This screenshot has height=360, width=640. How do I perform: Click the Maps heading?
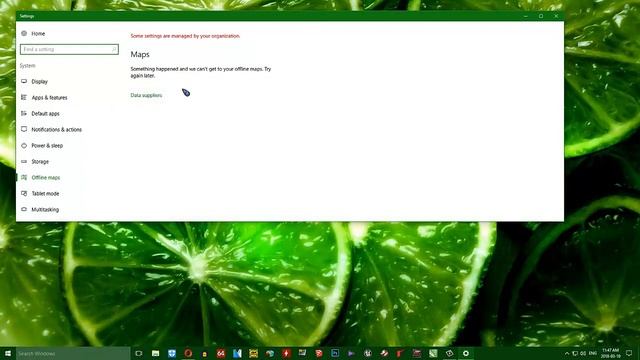click(140, 54)
